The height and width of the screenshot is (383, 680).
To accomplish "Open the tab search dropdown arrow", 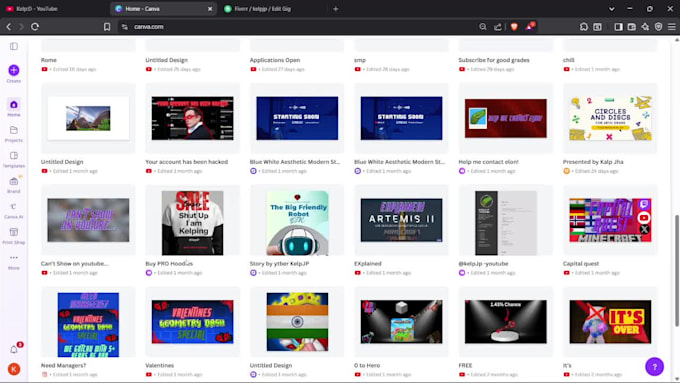I will (x=611, y=9).
